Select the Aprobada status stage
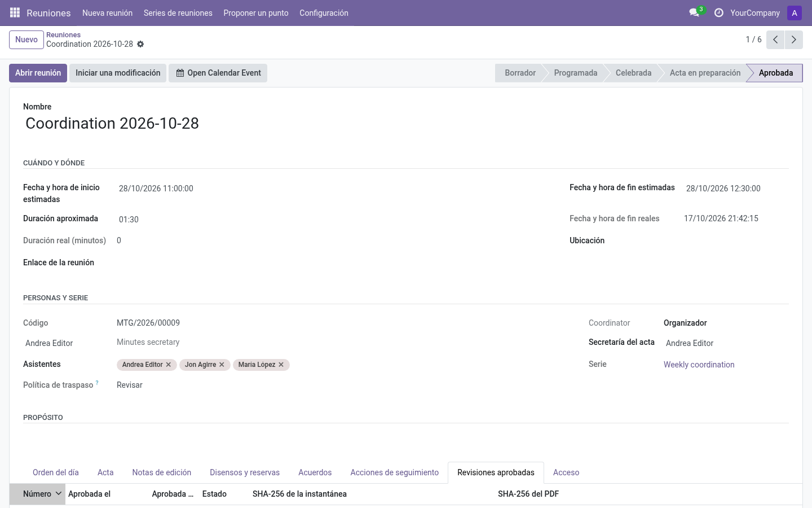Screen dimensions: 812x508 click(x=776, y=73)
